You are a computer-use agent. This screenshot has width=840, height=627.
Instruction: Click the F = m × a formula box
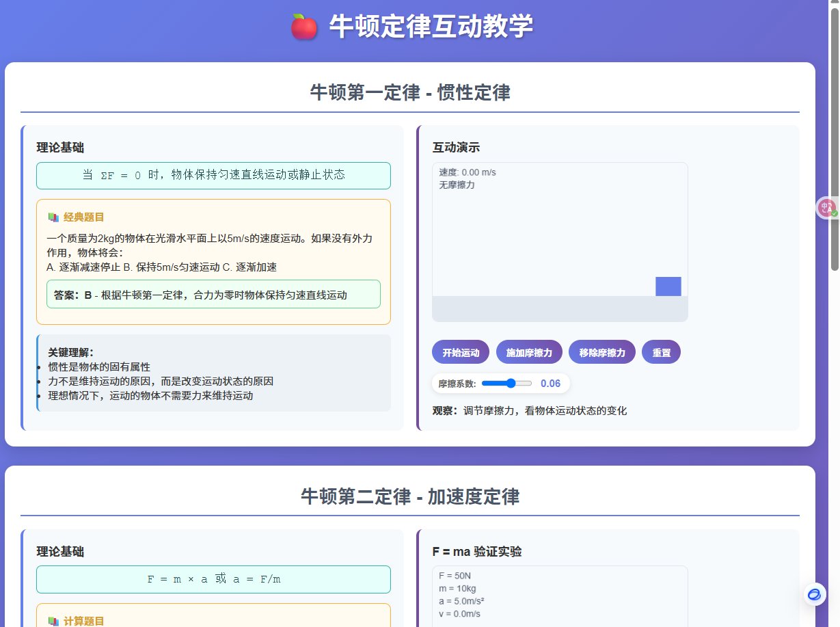(x=213, y=579)
